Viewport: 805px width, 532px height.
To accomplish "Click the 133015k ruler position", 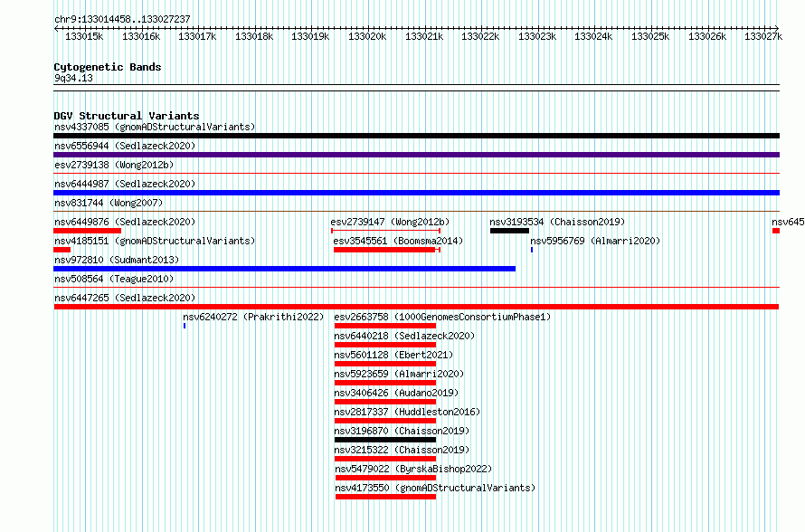I will [84, 36].
